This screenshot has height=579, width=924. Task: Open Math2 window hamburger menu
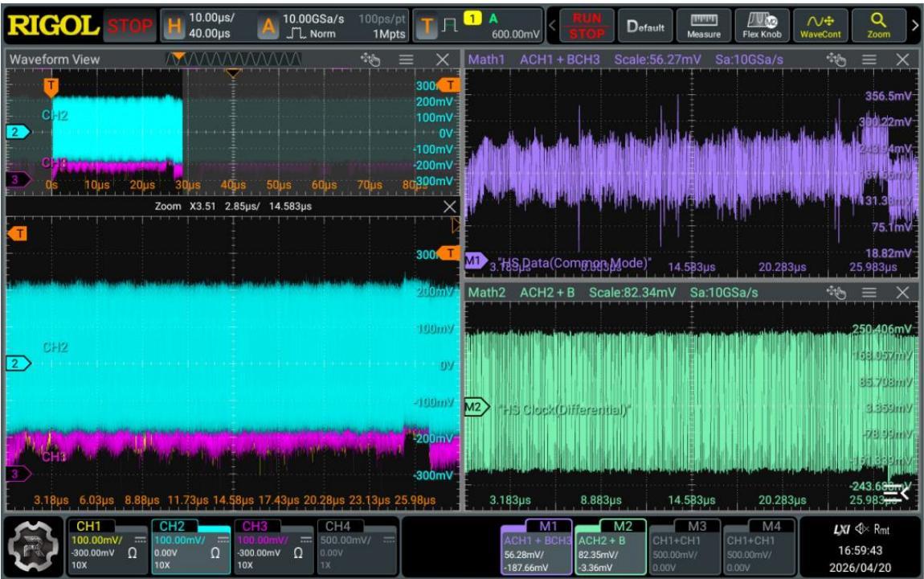tap(869, 292)
